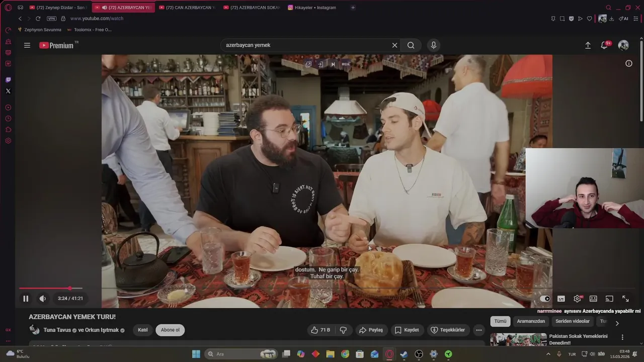The width and height of the screenshot is (644, 362).
Task: Click the Paylaş share button
Action: click(x=371, y=330)
